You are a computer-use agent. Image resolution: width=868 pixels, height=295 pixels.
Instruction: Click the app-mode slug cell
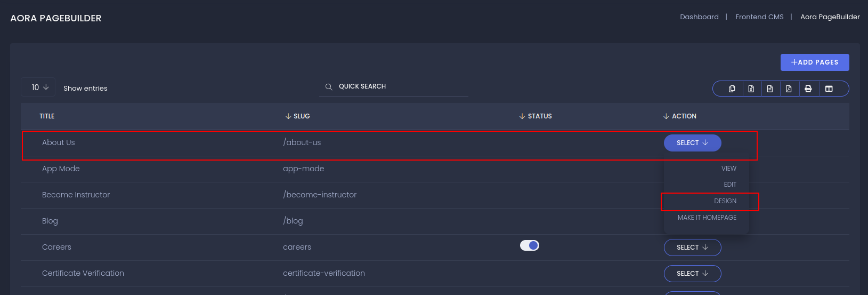coord(304,169)
